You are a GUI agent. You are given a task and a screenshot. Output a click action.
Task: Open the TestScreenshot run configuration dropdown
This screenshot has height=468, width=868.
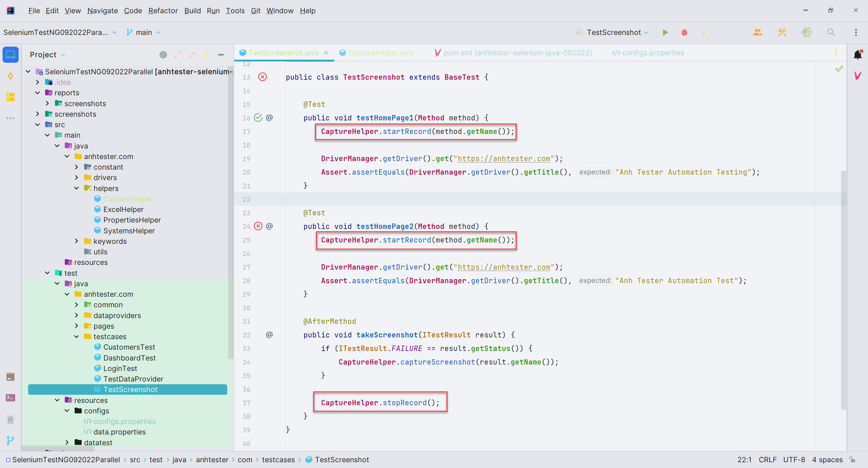(x=614, y=33)
